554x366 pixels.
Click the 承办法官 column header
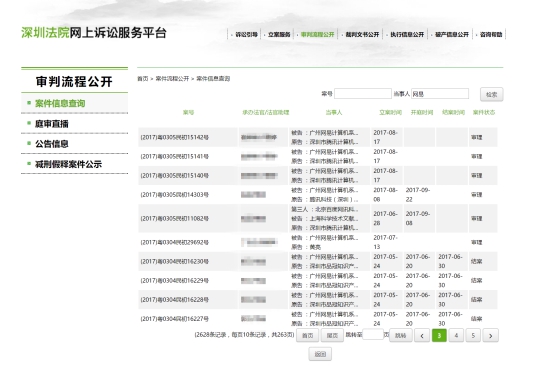(266, 112)
